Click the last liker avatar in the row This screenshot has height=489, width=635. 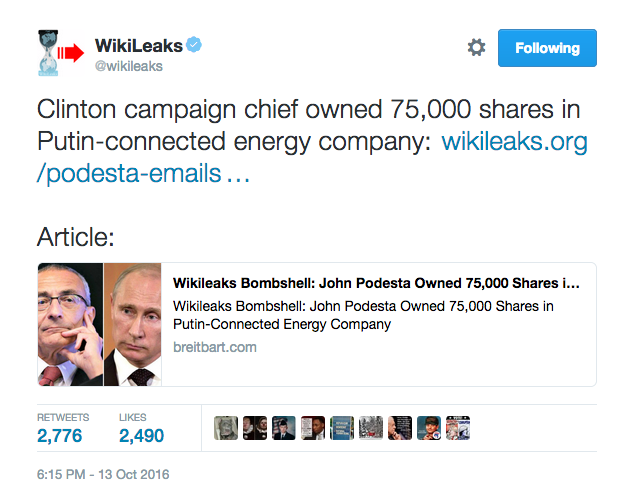click(x=458, y=429)
